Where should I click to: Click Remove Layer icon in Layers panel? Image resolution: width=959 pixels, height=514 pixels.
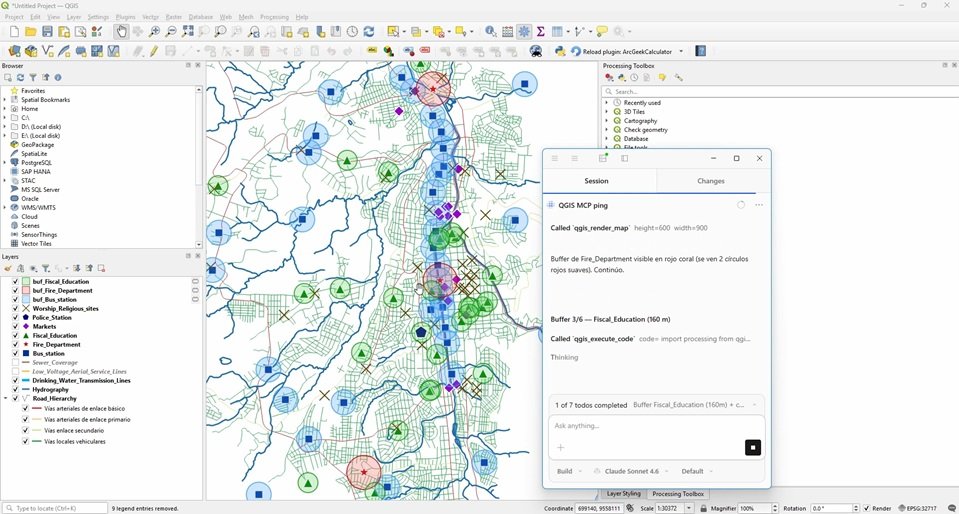102,268
